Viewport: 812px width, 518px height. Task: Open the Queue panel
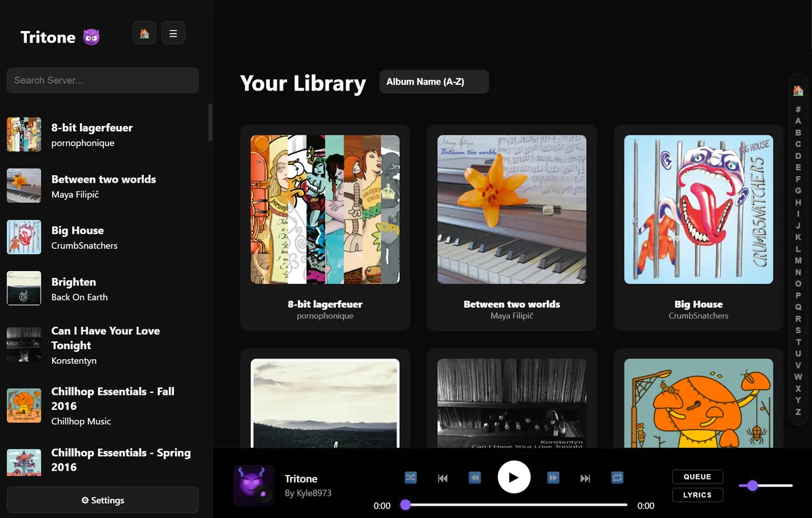697,477
